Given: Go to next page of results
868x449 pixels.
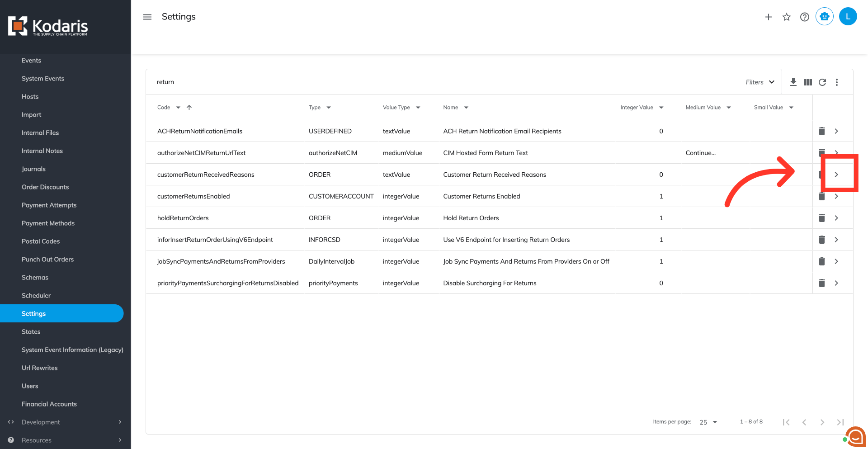Looking at the screenshot, I should click(822, 422).
